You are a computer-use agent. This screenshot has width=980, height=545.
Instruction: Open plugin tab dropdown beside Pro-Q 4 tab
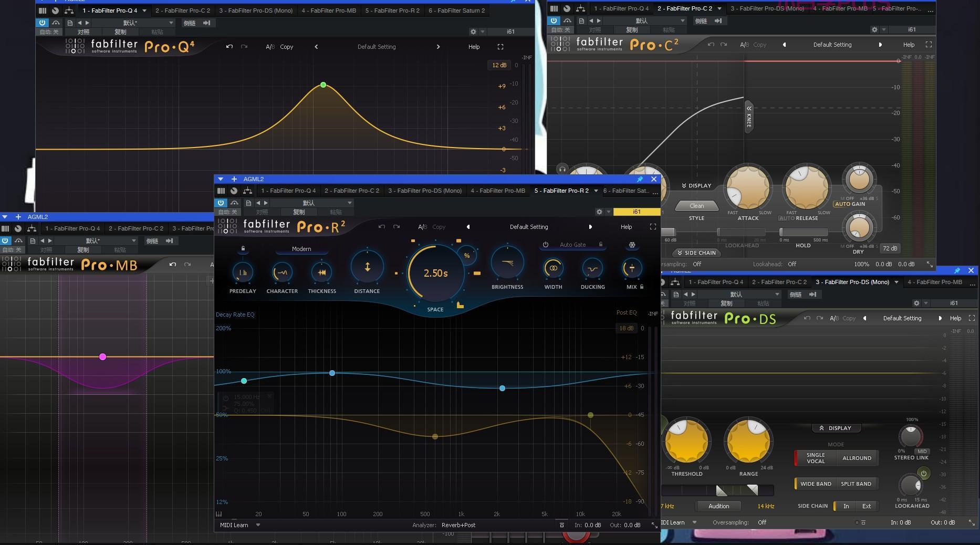coord(144,11)
